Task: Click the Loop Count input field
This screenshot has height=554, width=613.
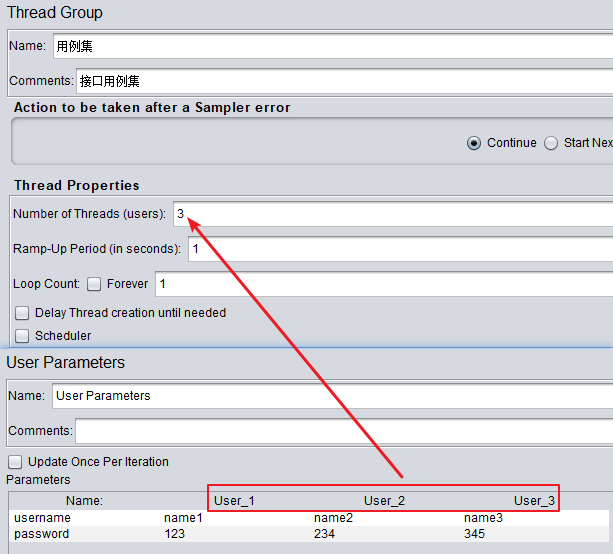Action: (384, 284)
